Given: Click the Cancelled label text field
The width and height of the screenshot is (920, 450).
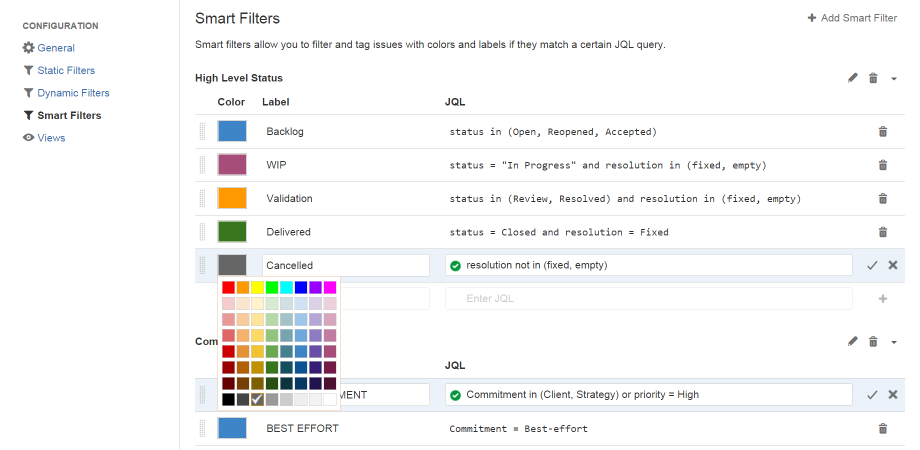Looking at the screenshot, I should (346, 265).
